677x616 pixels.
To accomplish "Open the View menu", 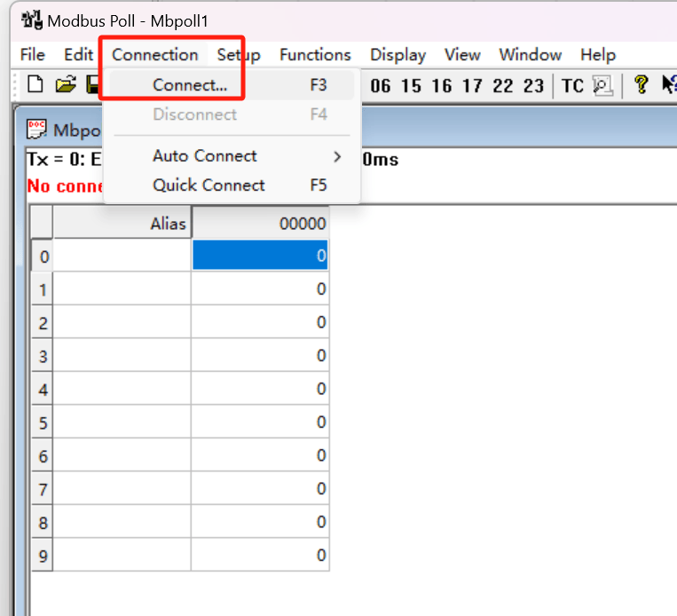I will click(x=462, y=55).
